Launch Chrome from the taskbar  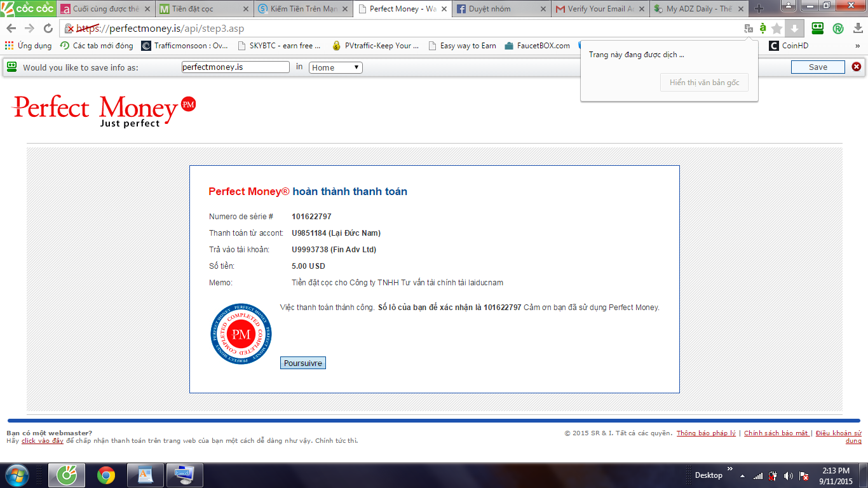(x=106, y=475)
